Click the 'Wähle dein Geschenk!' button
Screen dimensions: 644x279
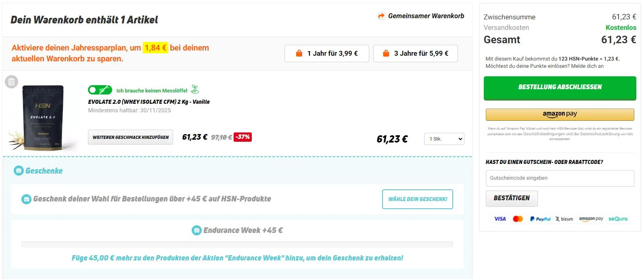(x=417, y=199)
